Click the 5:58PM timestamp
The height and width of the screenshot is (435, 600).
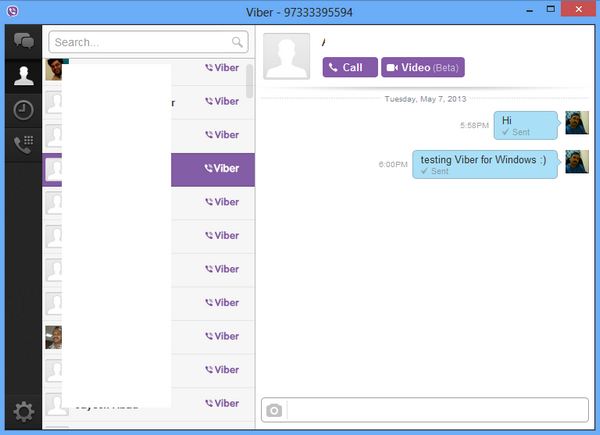pos(474,125)
